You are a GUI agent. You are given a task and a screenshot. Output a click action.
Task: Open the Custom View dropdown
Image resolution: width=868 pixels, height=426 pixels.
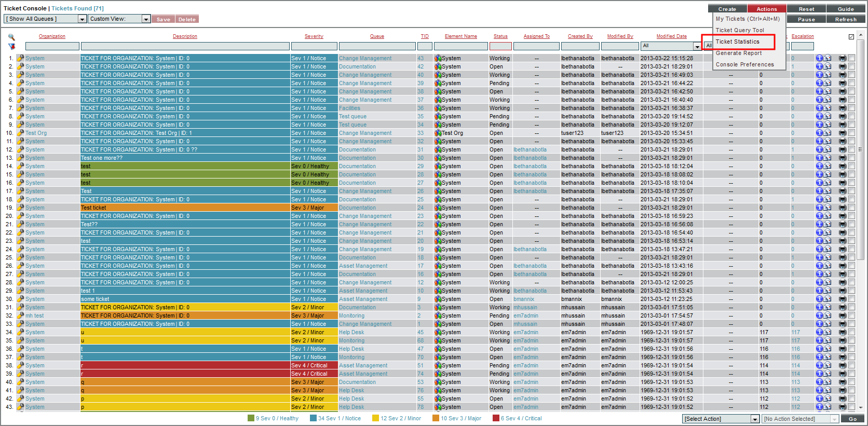[x=146, y=19]
